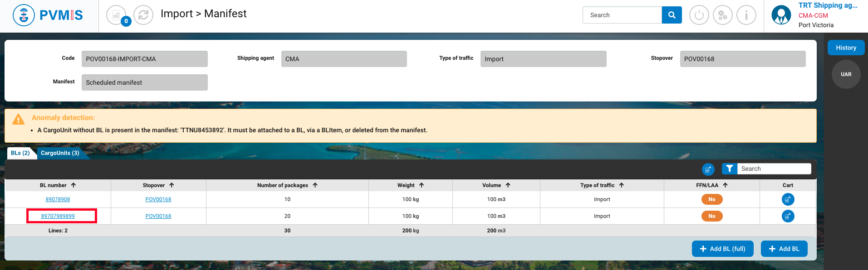This screenshot has width=868, height=270.
Task: Open the document cart icon with badge
Action: click(x=117, y=15)
